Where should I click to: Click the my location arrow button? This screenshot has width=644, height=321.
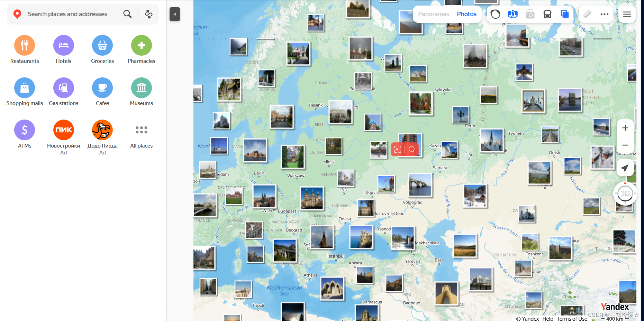(x=625, y=168)
